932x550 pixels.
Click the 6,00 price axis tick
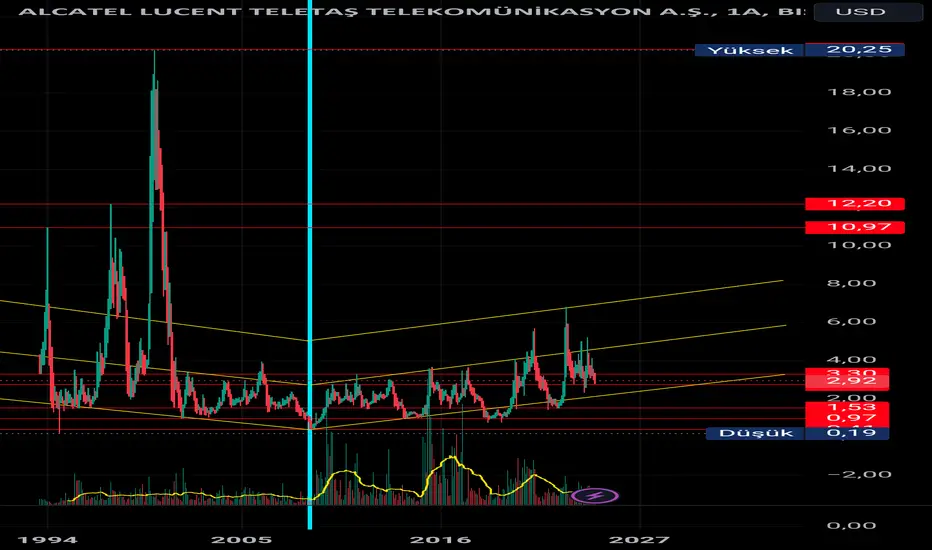[x=851, y=322]
